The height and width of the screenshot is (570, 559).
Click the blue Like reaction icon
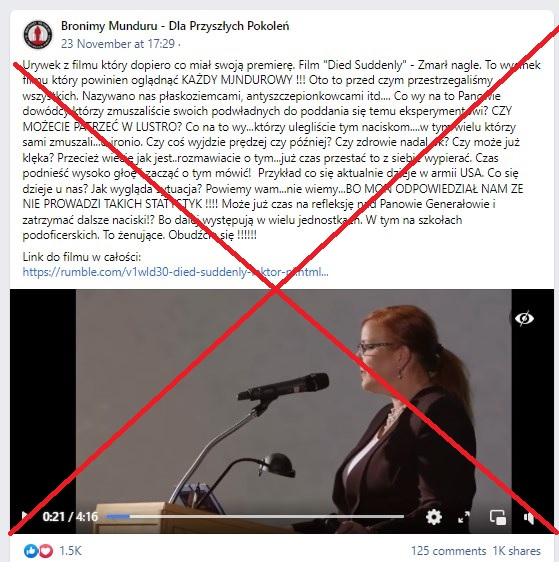[31, 551]
